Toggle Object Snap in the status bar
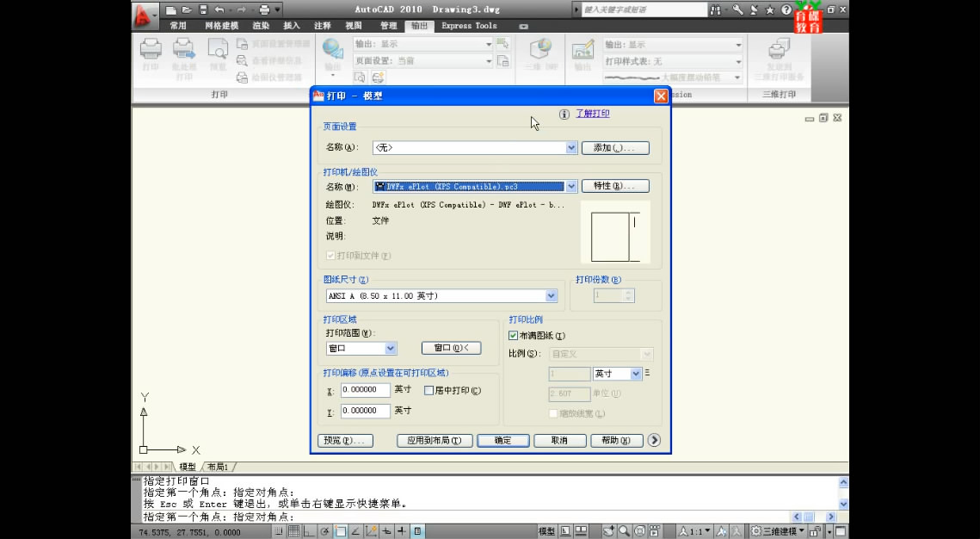980x539 pixels. click(x=340, y=531)
